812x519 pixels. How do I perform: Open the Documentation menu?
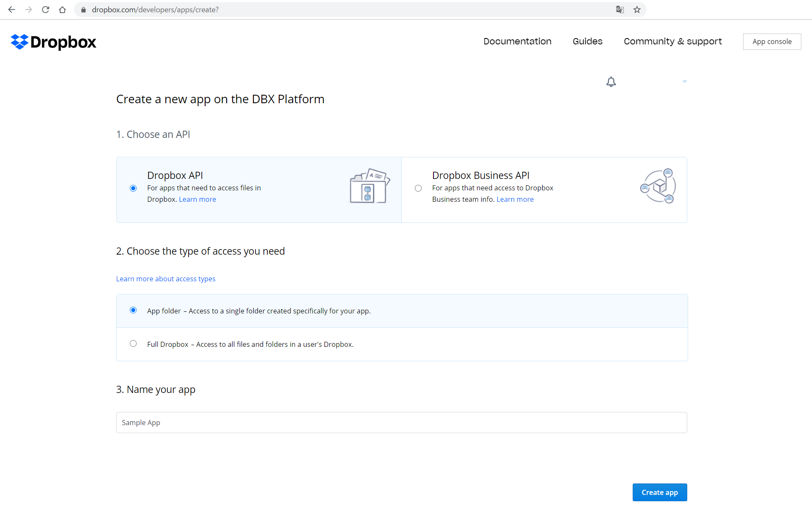point(517,41)
